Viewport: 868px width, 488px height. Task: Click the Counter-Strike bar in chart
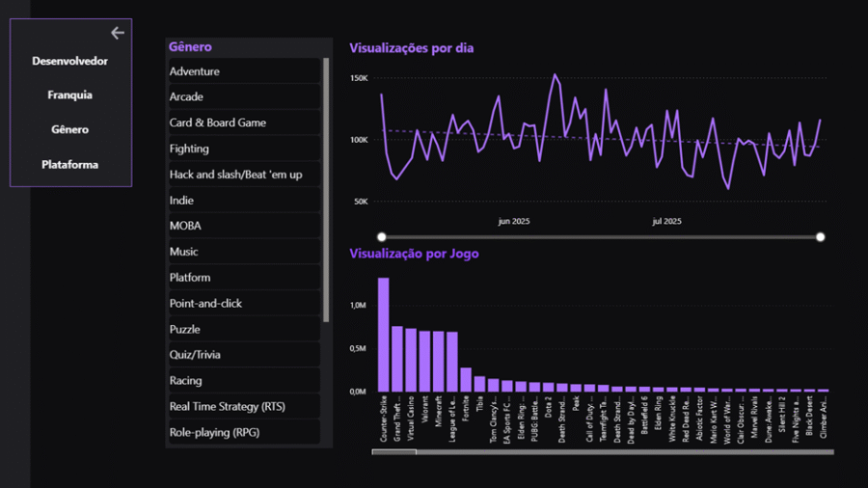[x=383, y=335]
